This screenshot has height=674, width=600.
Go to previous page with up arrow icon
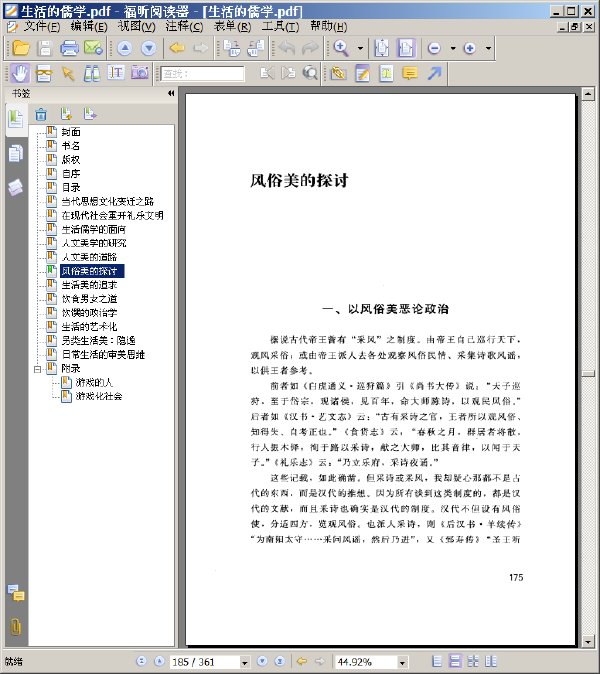coord(125,48)
